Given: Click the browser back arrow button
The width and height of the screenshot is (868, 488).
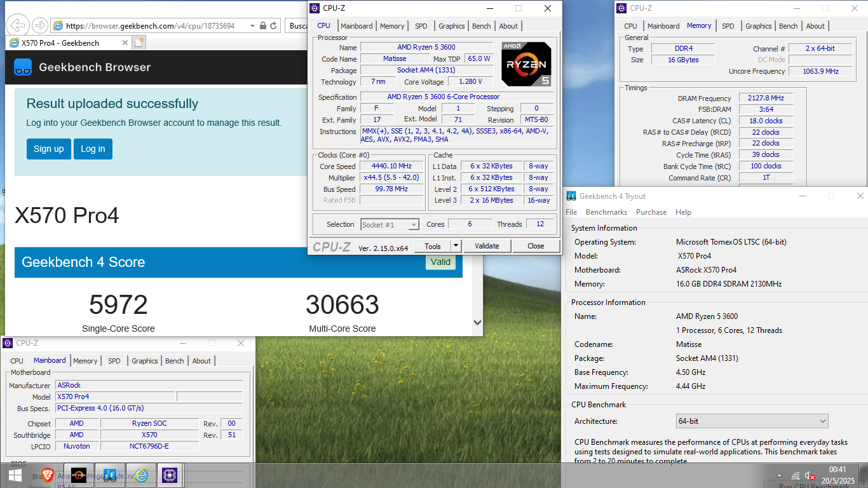Looking at the screenshot, I should (x=18, y=25).
